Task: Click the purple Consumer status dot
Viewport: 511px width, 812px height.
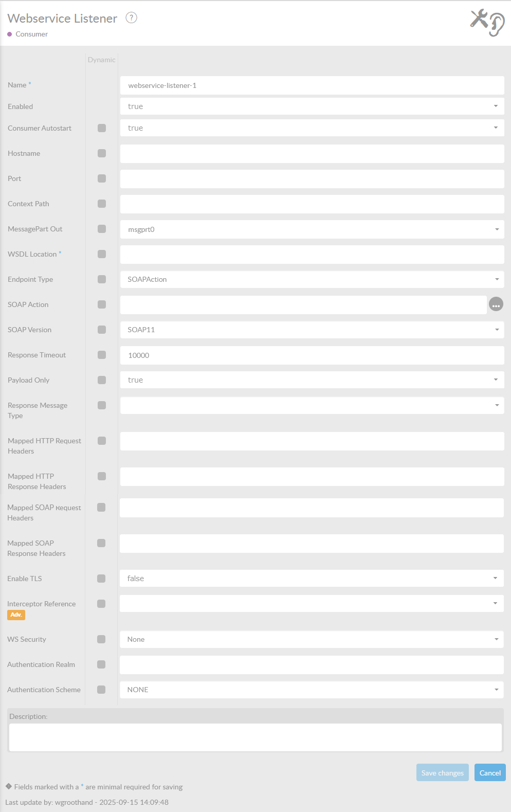Action: tap(10, 34)
